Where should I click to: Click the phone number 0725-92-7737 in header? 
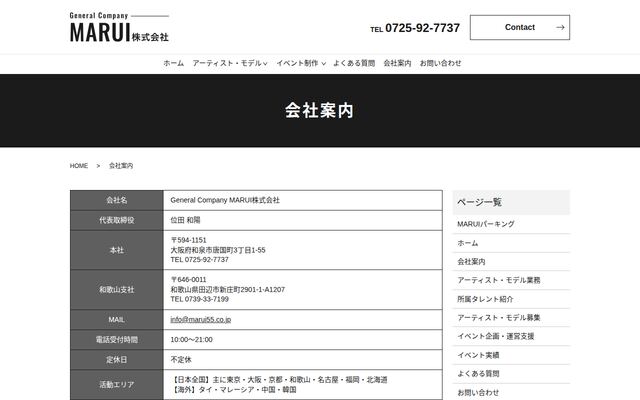[x=422, y=28]
